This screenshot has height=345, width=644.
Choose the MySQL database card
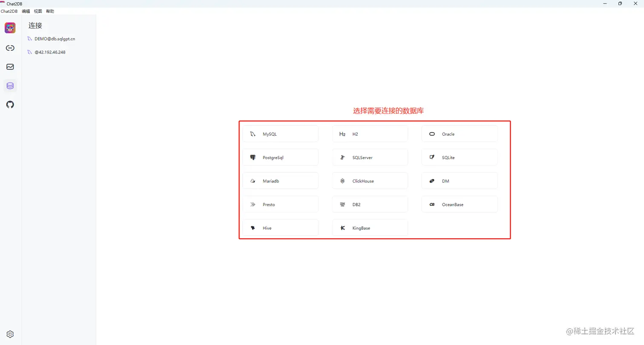pyautogui.click(x=280, y=134)
